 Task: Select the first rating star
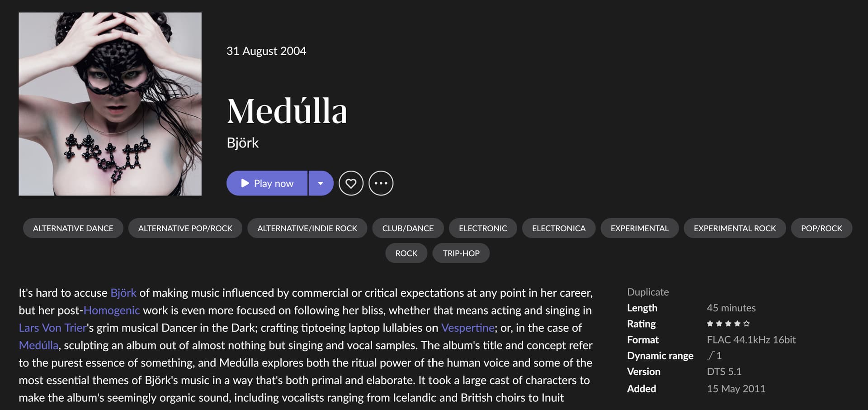pyautogui.click(x=710, y=324)
